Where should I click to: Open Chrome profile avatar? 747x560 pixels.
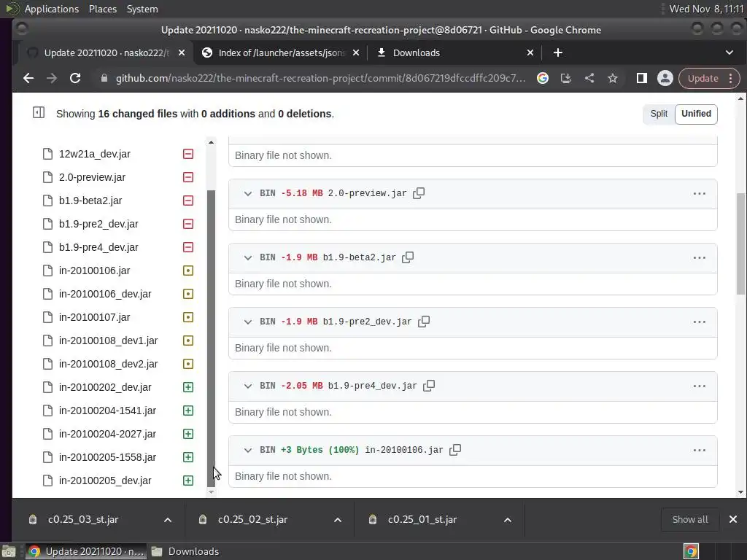pyautogui.click(x=665, y=78)
